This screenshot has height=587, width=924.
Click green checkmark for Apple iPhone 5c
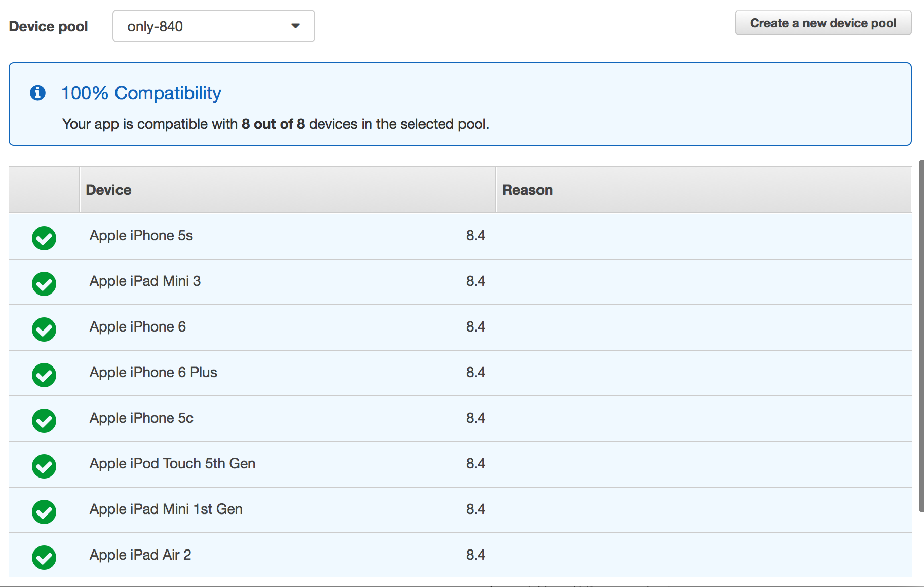tap(44, 420)
